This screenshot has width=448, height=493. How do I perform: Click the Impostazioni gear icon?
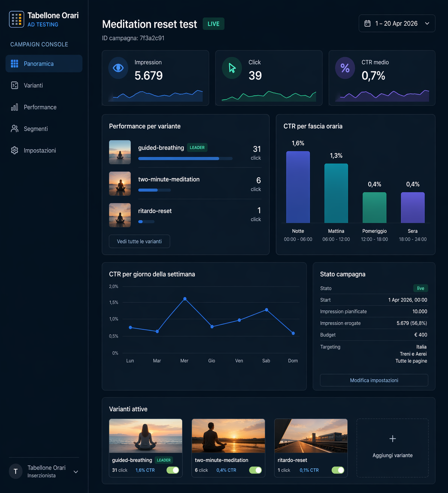15,150
